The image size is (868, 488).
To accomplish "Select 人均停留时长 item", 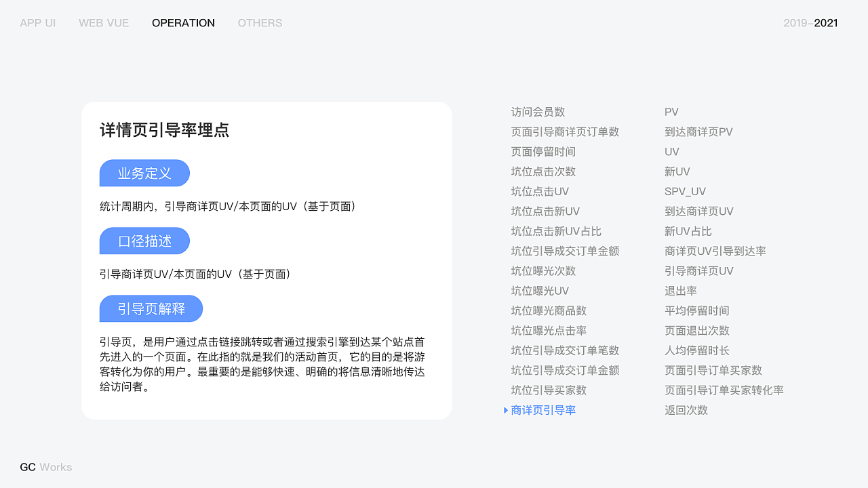I will (x=696, y=350).
